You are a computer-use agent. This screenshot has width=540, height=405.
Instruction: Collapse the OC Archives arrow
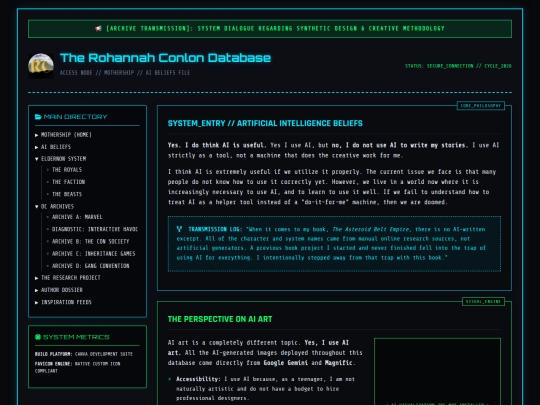point(37,207)
